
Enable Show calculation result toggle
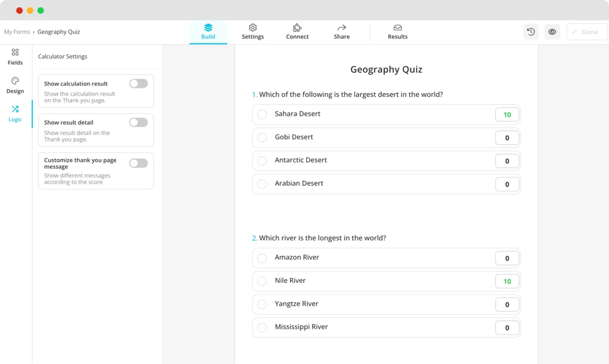click(138, 83)
